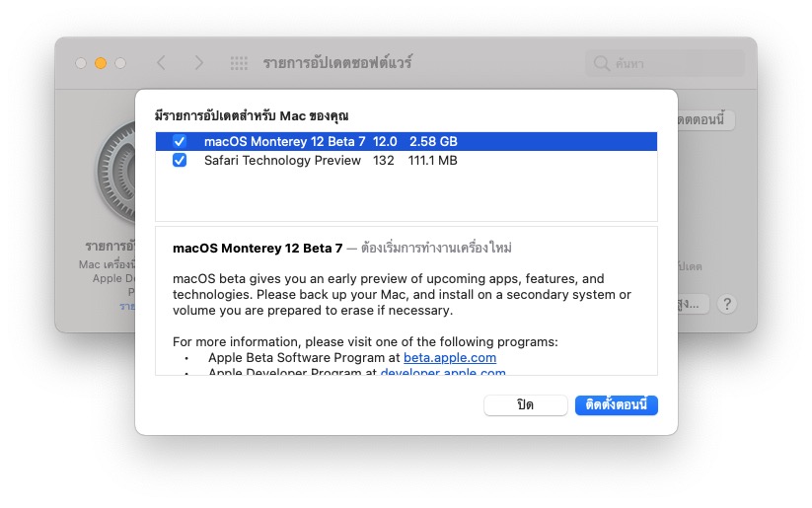Click the update description text pane
The image size is (812, 508).
coord(406,296)
